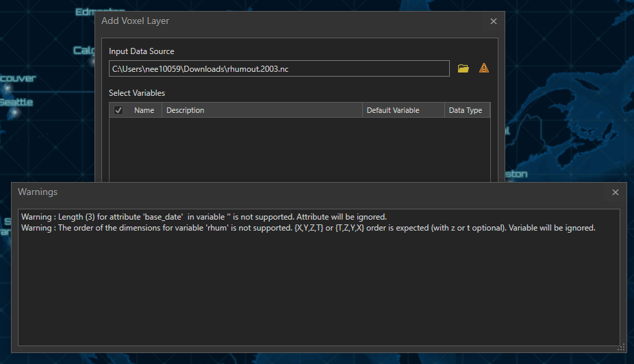Close the Add Voxel Layer dialog
The image size is (634, 364).
493,21
